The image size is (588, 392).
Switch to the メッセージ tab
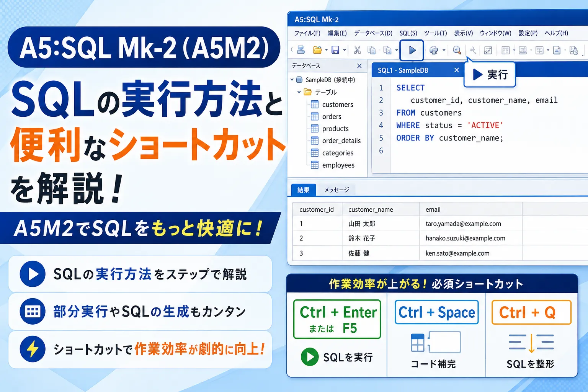(x=336, y=190)
